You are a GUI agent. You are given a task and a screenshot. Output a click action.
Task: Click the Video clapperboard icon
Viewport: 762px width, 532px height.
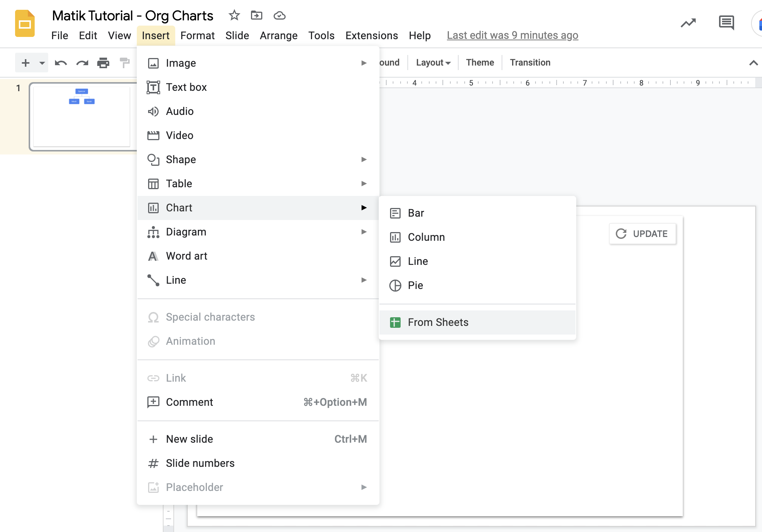pyautogui.click(x=153, y=136)
